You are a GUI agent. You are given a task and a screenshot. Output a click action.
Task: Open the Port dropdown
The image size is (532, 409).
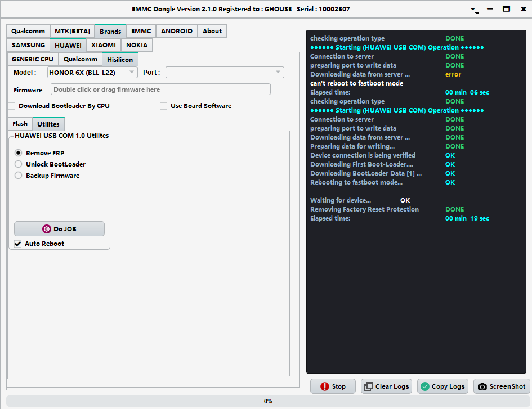coord(225,72)
